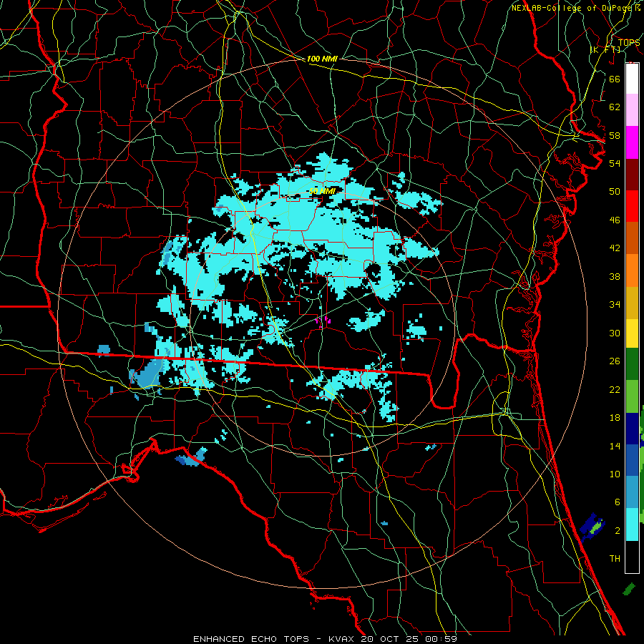Click the 'K FT' units label
Screen dimensions: 644x644
click(605, 49)
